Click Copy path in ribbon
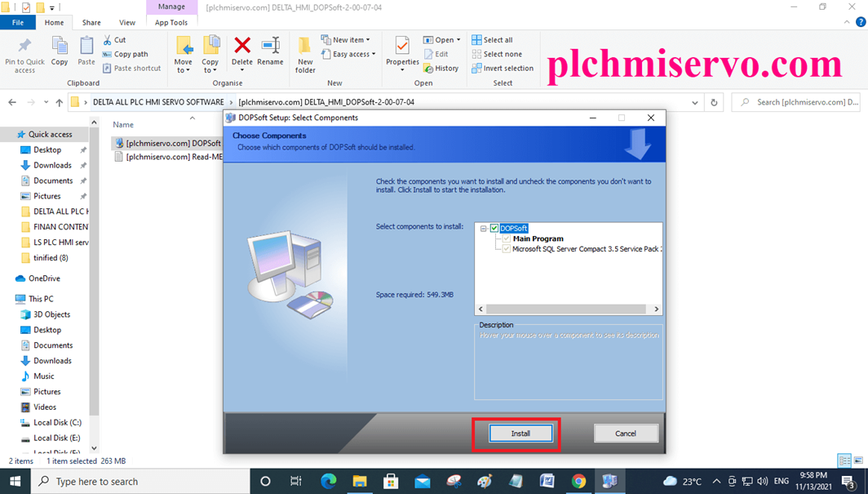868x494 pixels. [126, 54]
